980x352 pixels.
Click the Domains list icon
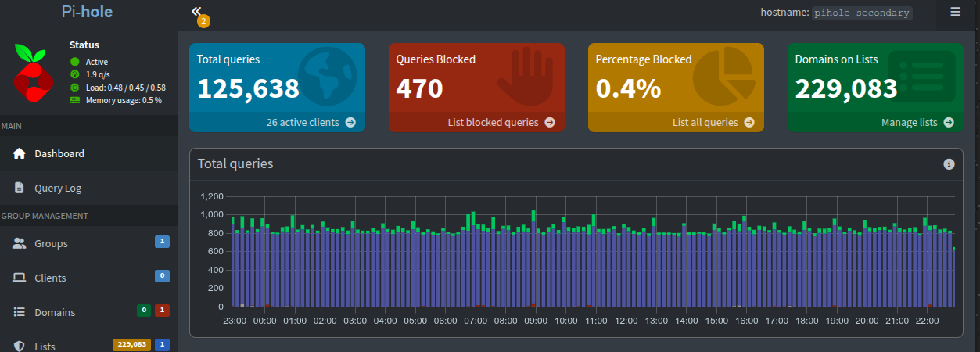click(x=20, y=312)
